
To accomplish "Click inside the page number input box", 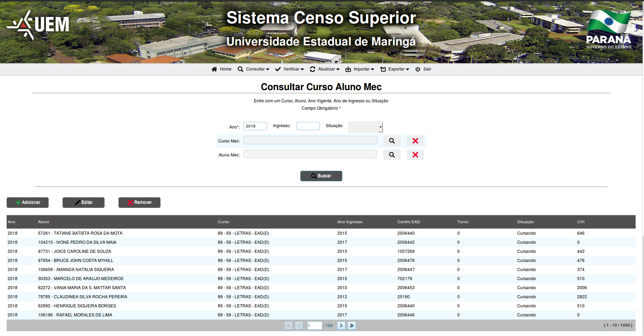I will click(314, 325).
